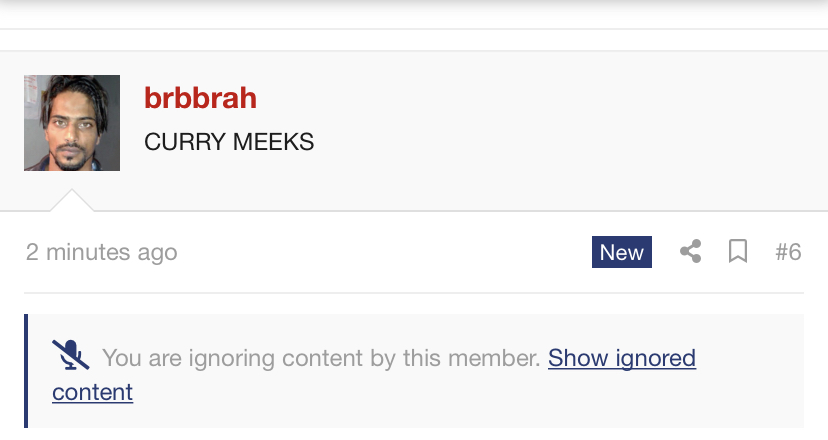The height and width of the screenshot is (440, 828).
Task: Click the word "ago" in the timestamp
Action: [x=158, y=252]
